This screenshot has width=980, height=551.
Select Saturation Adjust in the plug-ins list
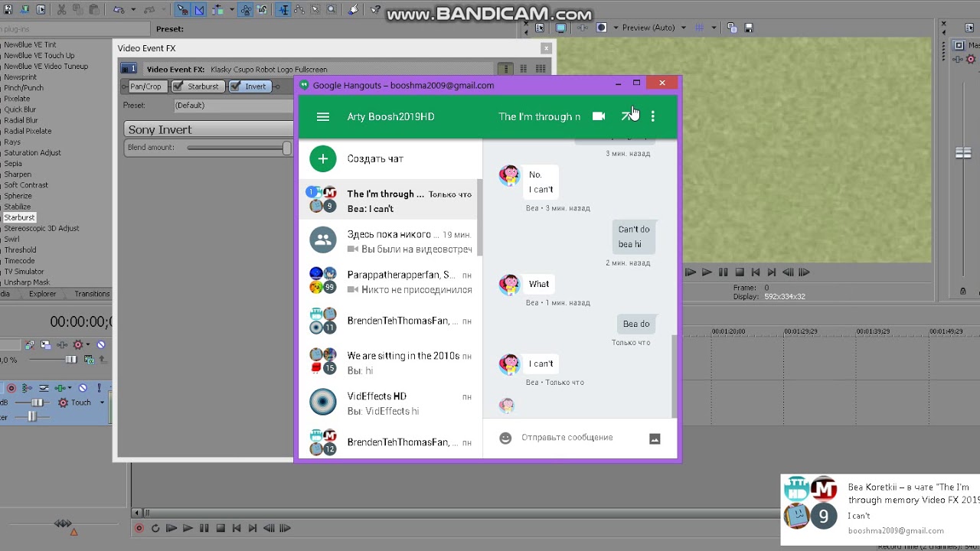point(32,152)
